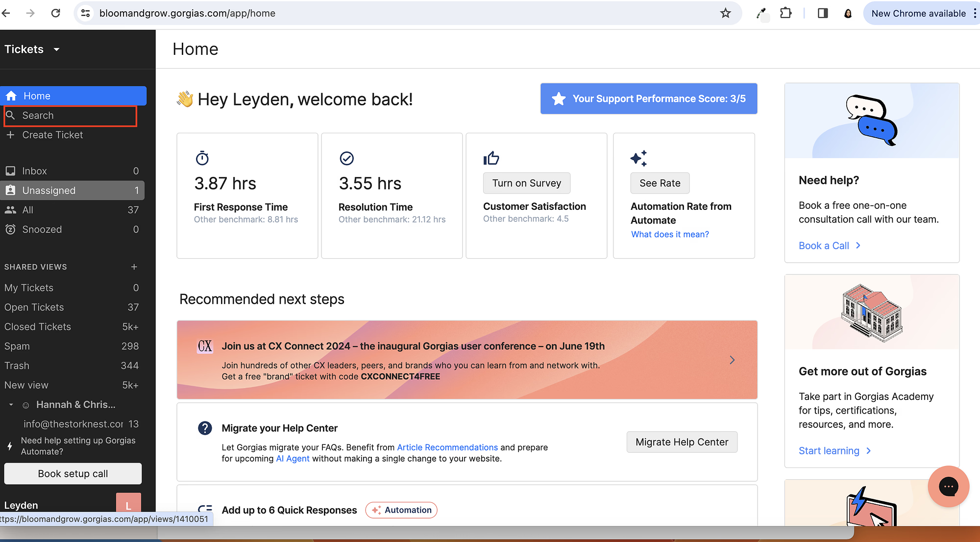Click the Home house icon
The image size is (980, 542).
click(x=11, y=96)
